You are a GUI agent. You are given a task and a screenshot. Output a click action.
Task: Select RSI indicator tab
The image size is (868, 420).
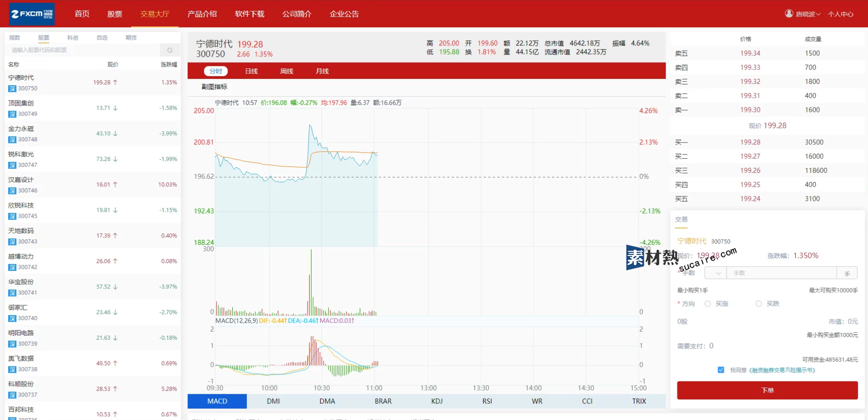pyautogui.click(x=487, y=401)
